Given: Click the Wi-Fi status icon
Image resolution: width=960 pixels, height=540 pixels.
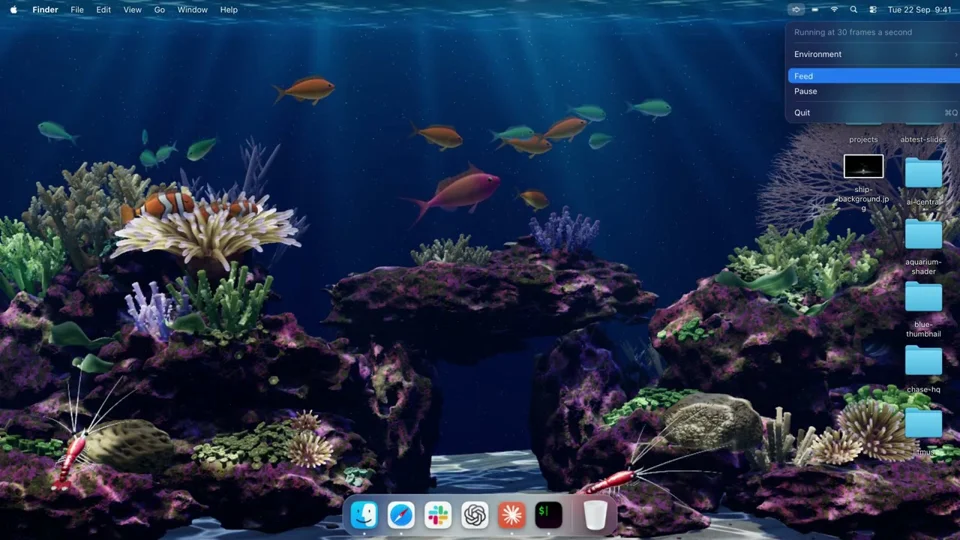Looking at the screenshot, I should point(834,10).
